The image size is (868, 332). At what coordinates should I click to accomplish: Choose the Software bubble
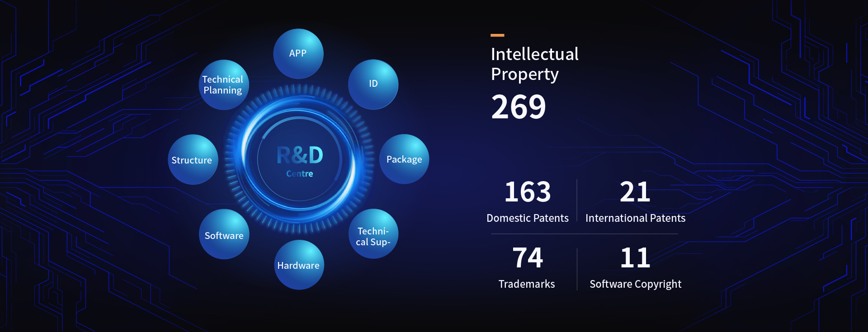224,234
